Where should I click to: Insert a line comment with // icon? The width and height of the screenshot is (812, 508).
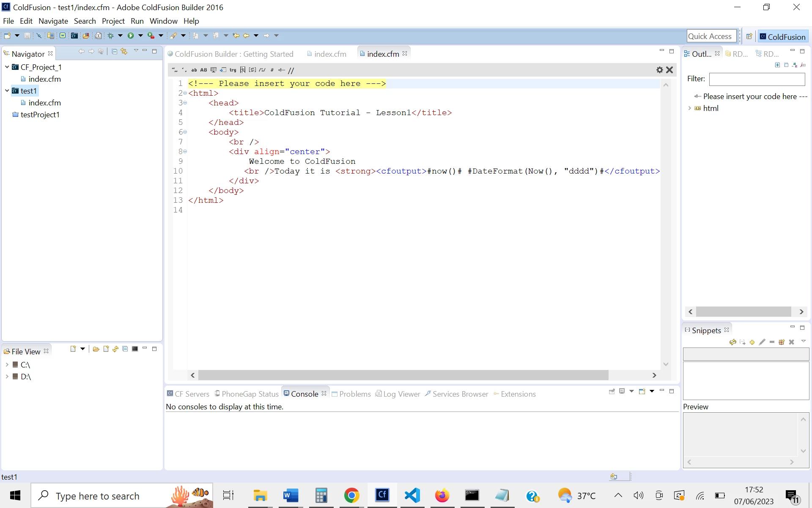tap(291, 70)
